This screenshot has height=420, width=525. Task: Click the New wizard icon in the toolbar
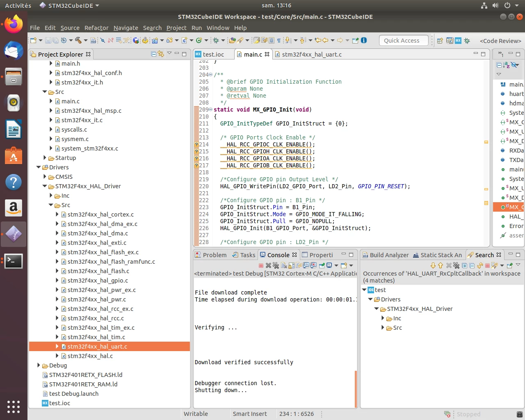(33, 40)
